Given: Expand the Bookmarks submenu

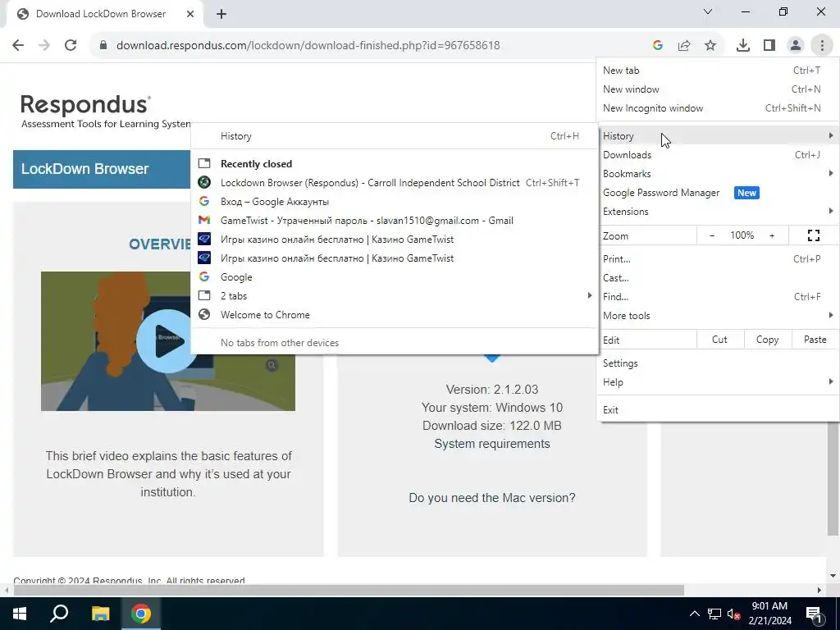Looking at the screenshot, I should pyautogui.click(x=718, y=174).
